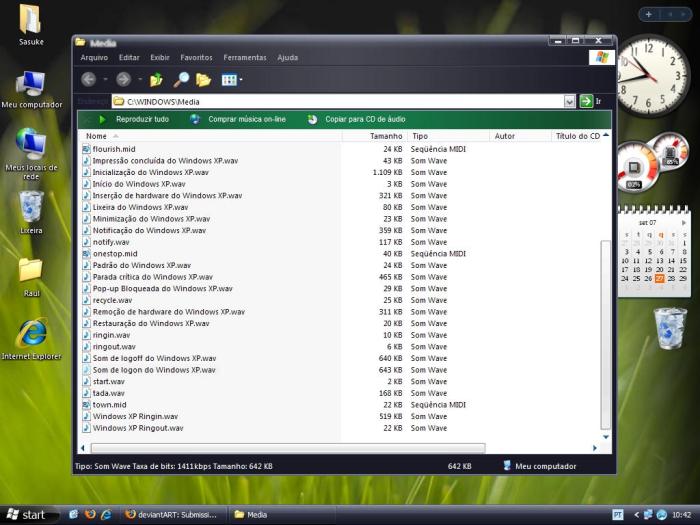
Task: Open the Ajuda menu
Action: point(288,58)
